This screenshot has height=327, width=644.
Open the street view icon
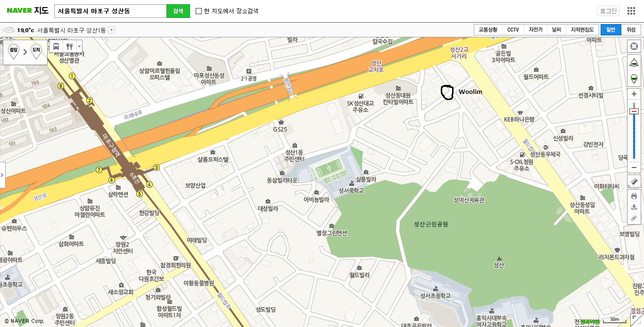coord(634,63)
